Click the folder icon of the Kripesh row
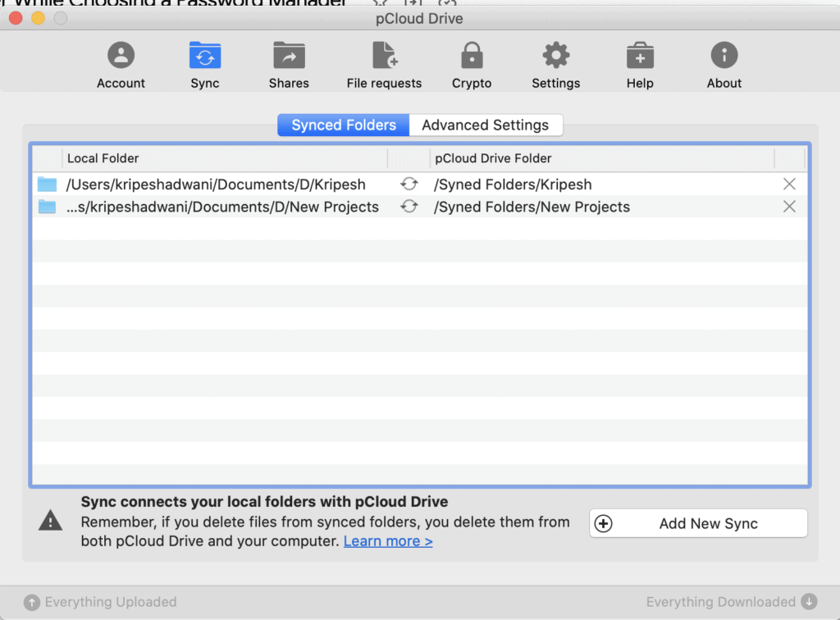 pyautogui.click(x=47, y=185)
